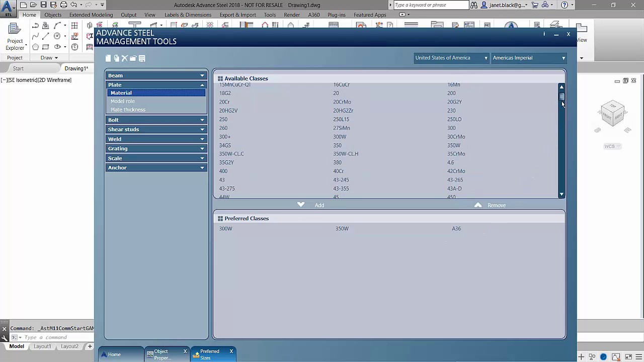644x362 pixels.
Task: Click the delete X icon in Management Tools toolbar
Action: 125,58
